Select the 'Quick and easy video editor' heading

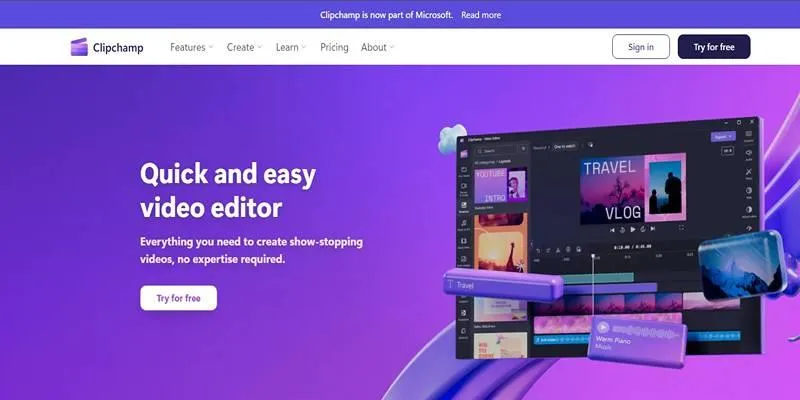pos(228,191)
